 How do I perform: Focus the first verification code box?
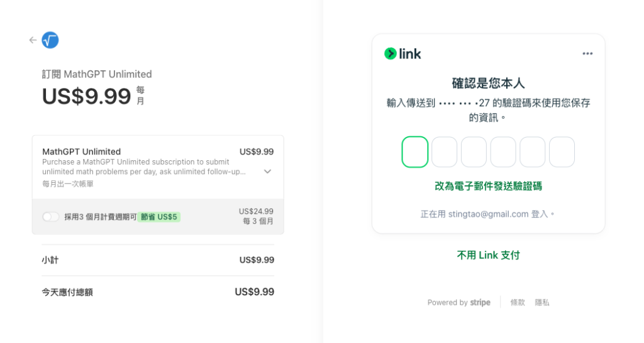pos(415,152)
